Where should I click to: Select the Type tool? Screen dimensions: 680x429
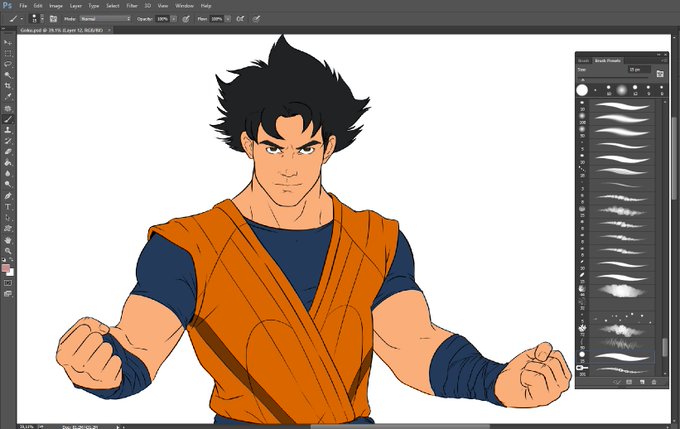[8, 207]
